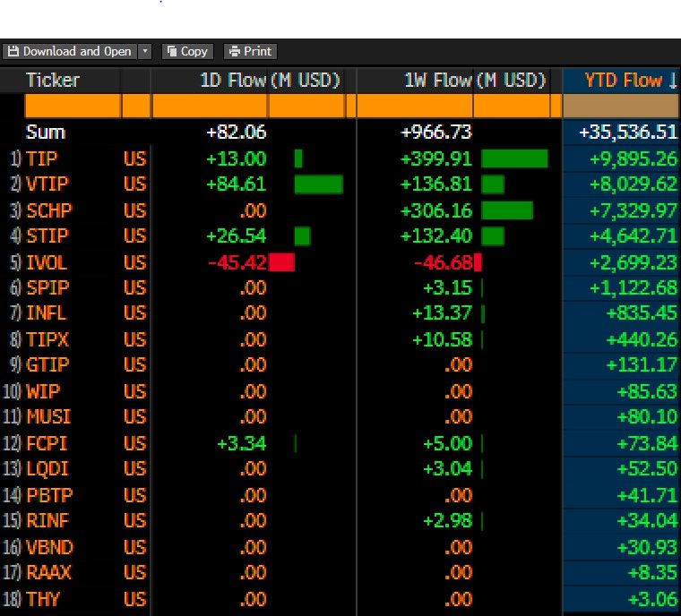Image resolution: width=681 pixels, height=616 pixels.
Task: Sort by the Ticker column header
Action: (53, 81)
